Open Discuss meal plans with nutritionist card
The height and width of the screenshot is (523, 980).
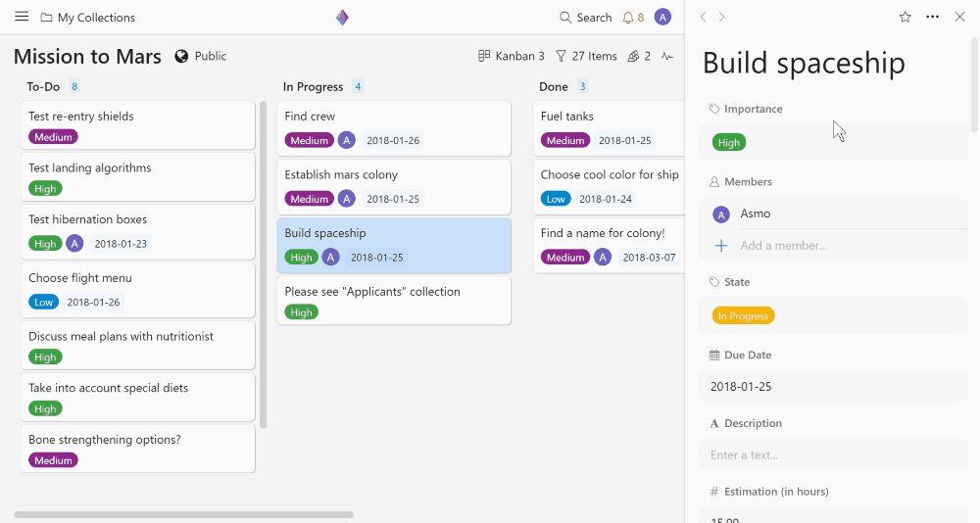click(x=137, y=345)
